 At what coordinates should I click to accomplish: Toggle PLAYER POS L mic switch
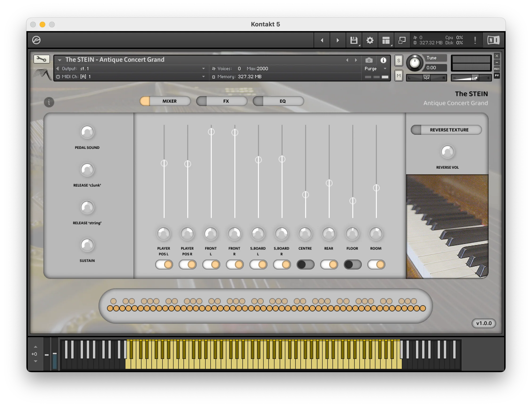164,265
